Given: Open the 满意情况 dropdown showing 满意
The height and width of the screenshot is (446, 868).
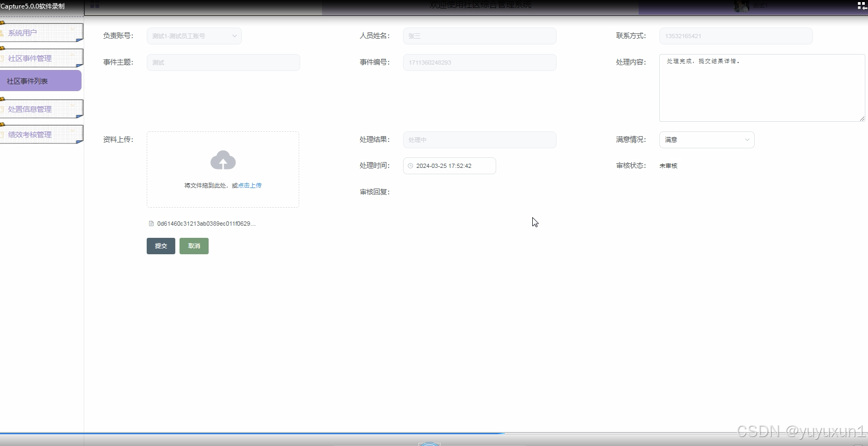Looking at the screenshot, I should pos(706,140).
